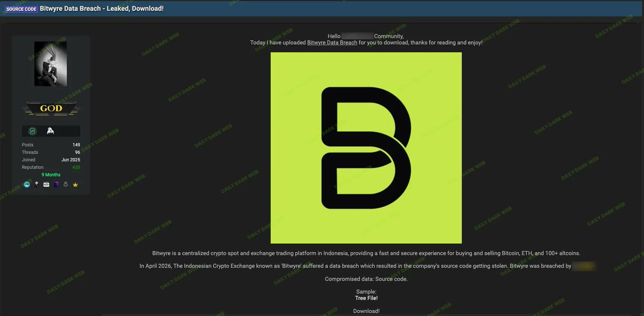Screen dimensions: 644x316
Task: Click the teal round badge icon
Action: 27,185
